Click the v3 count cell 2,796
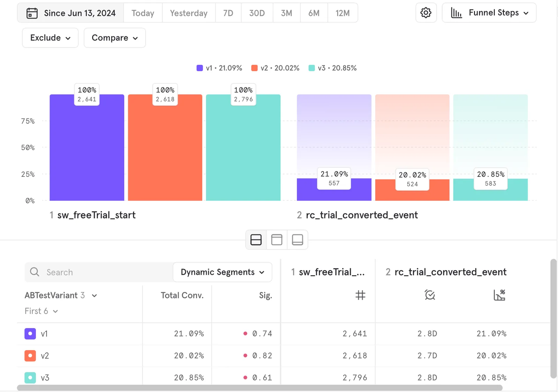 point(355,378)
